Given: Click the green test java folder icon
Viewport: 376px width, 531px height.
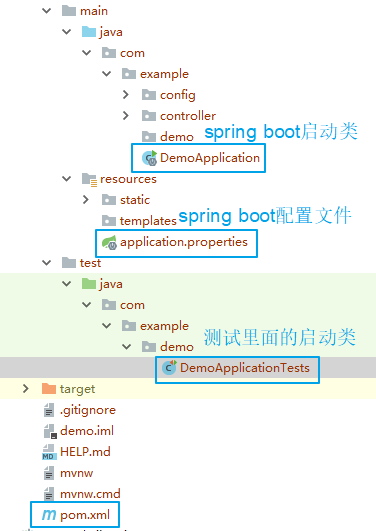Looking at the screenshot, I should click(89, 283).
